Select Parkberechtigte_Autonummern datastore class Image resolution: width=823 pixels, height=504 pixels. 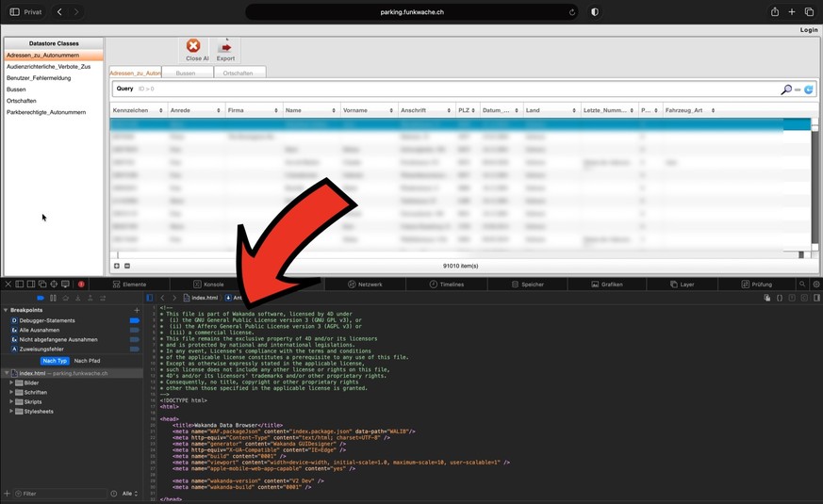tap(54, 112)
